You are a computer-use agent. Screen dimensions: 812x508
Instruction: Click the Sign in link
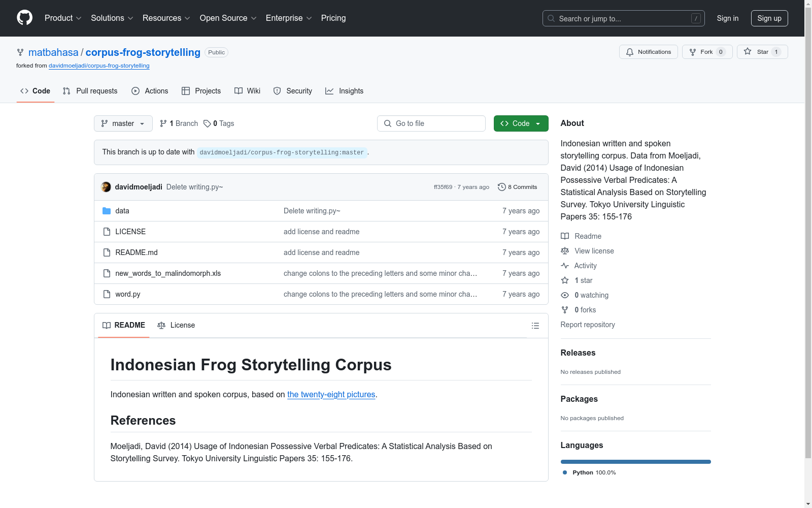pyautogui.click(x=728, y=18)
